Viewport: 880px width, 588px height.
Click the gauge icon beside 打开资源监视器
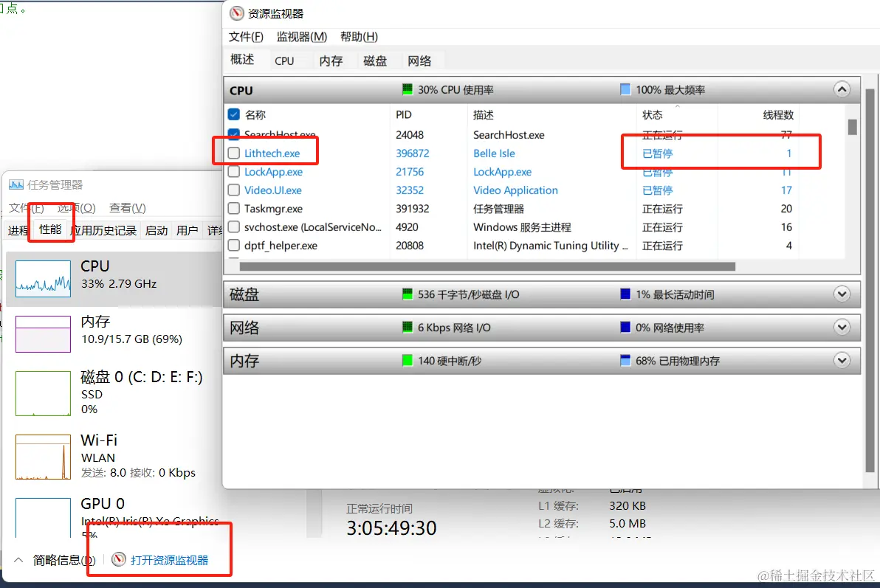click(118, 559)
